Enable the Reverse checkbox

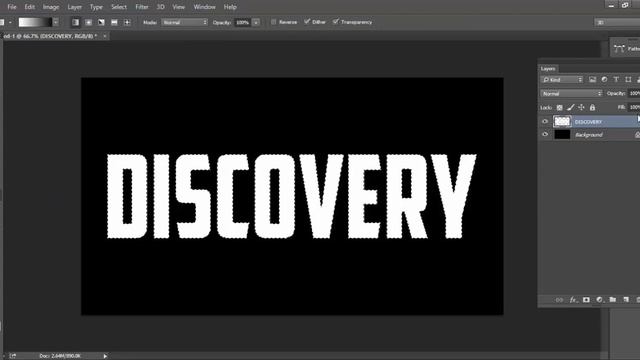(x=273, y=22)
